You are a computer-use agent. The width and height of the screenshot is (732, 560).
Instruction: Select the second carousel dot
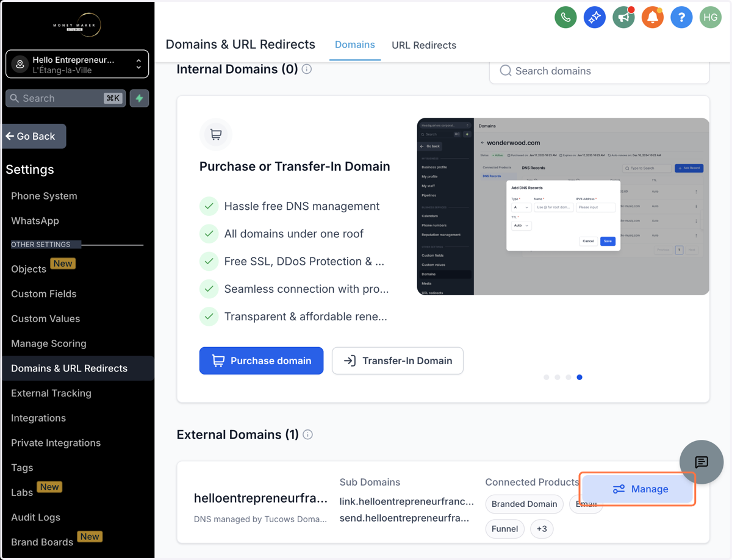(x=558, y=377)
